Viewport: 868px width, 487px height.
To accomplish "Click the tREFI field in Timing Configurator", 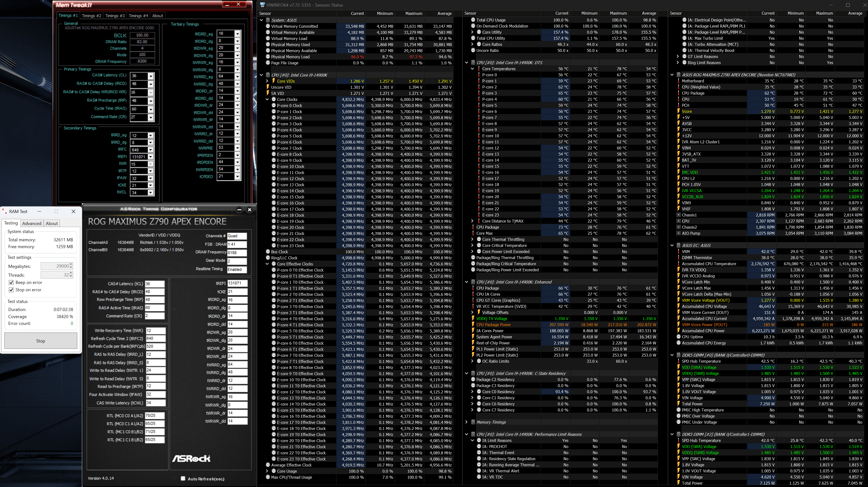I will click(238, 283).
